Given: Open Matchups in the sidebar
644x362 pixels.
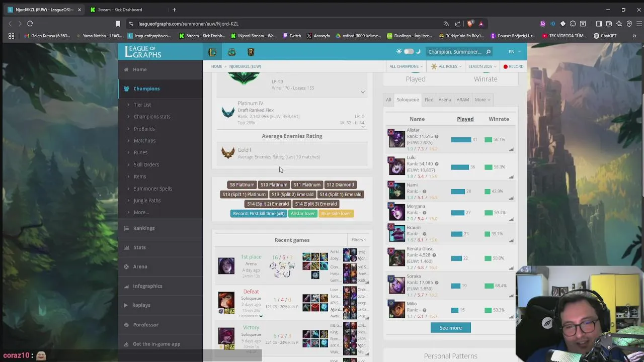Looking at the screenshot, I should point(144,141).
